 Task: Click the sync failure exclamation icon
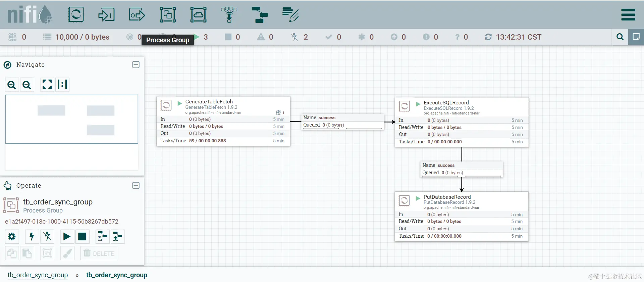(426, 37)
